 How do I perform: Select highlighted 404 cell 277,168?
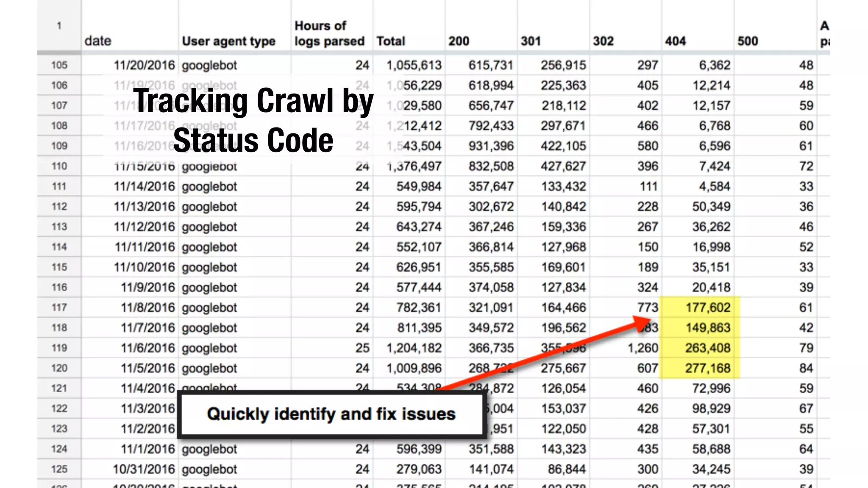[x=698, y=368]
